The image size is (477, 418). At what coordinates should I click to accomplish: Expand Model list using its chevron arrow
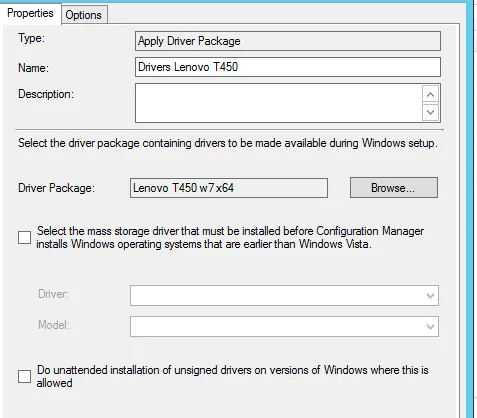click(430, 327)
